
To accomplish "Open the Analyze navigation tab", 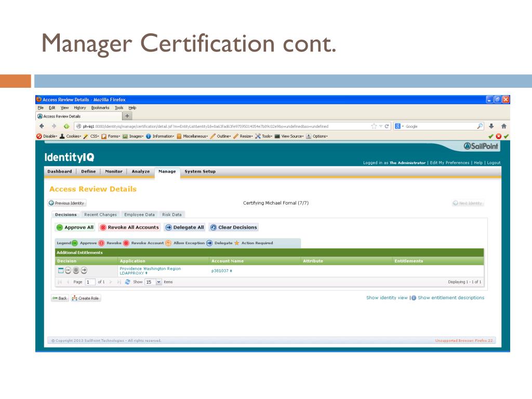I will point(140,171).
